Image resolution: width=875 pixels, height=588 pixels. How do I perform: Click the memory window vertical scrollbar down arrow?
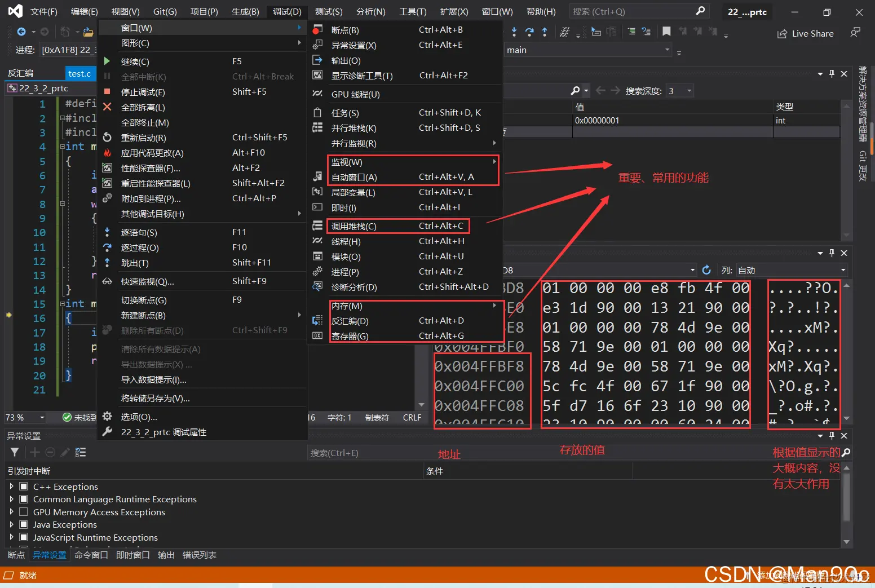846,418
